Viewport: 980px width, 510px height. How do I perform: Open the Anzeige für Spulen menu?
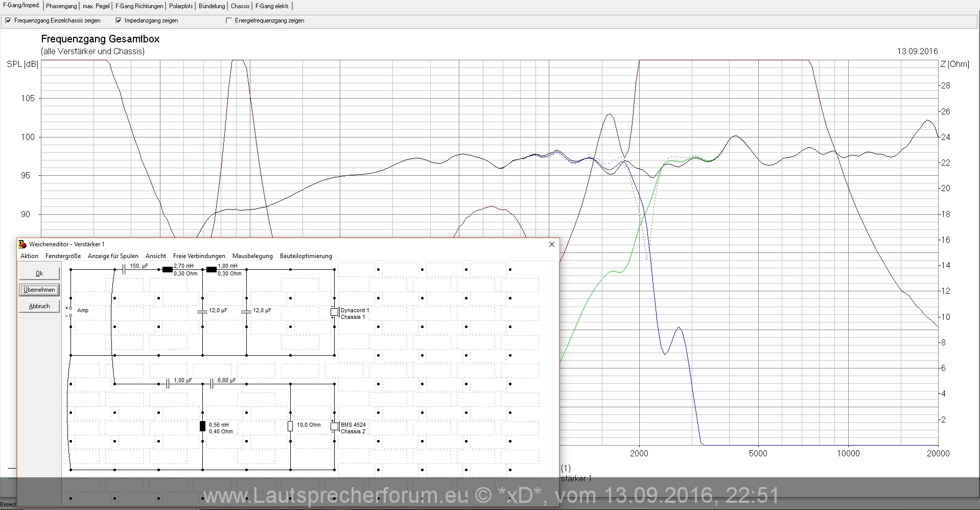(113, 256)
